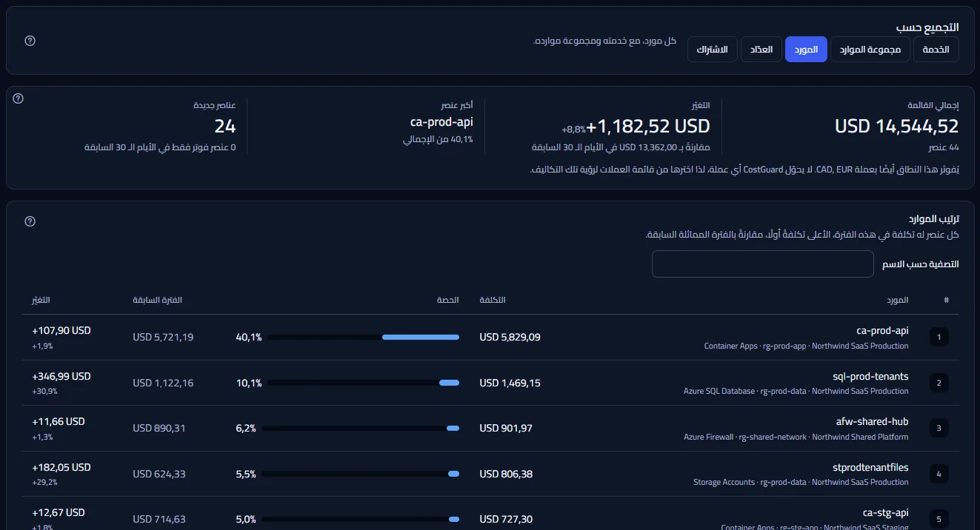Click rank badge 4 in the table
The image size is (980, 530).
tap(939, 474)
